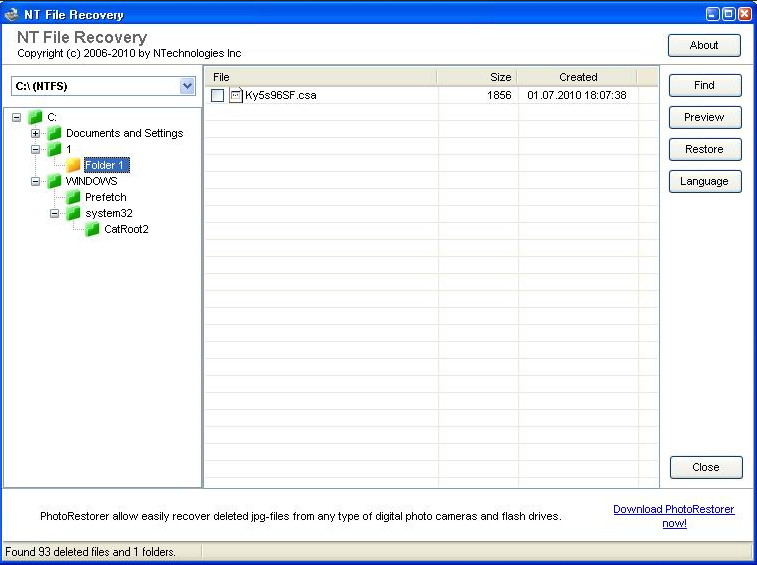Click the system32 folder icon
757x565 pixels.
[73, 213]
